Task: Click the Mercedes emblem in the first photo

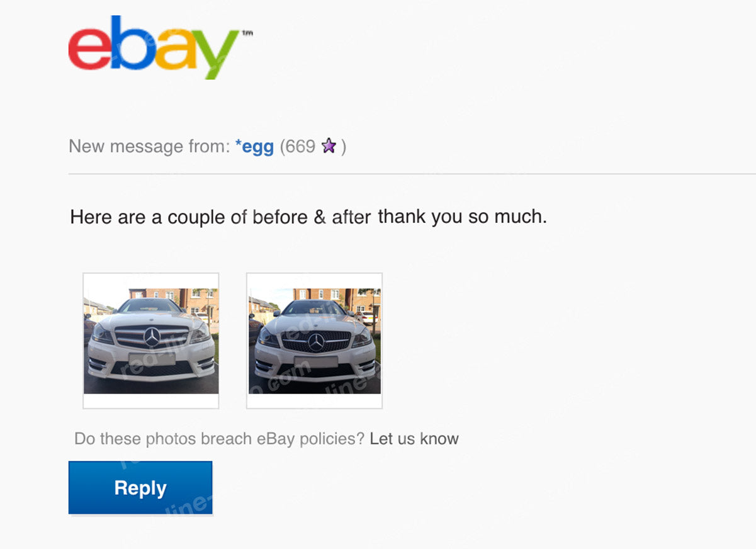Action: pos(152,337)
